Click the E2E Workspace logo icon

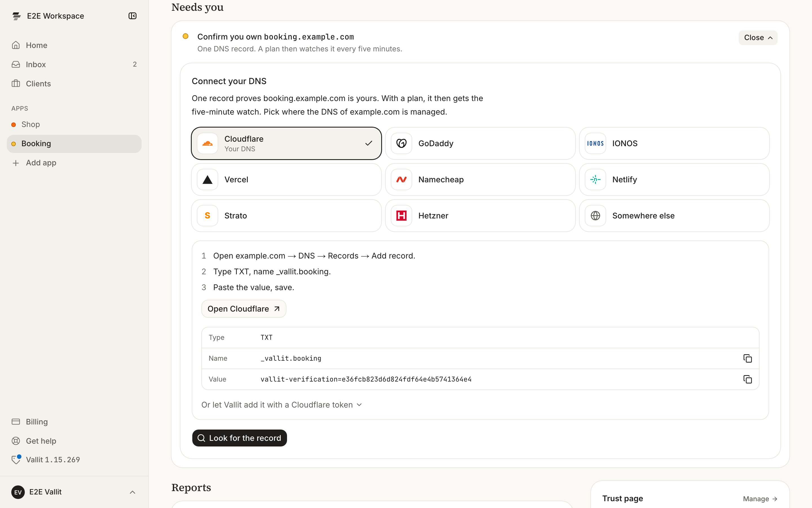pyautogui.click(x=16, y=16)
